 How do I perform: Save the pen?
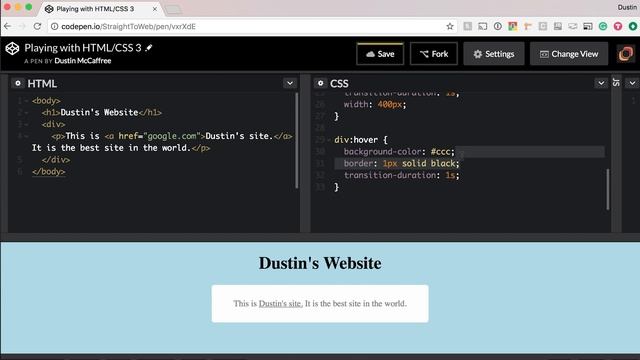(x=380, y=54)
